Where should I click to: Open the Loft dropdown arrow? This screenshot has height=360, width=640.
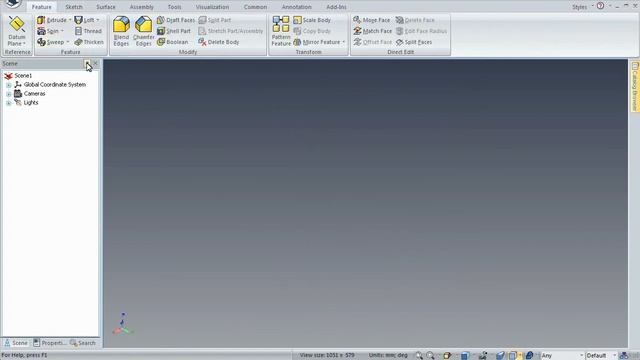click(x=98, y=20)
